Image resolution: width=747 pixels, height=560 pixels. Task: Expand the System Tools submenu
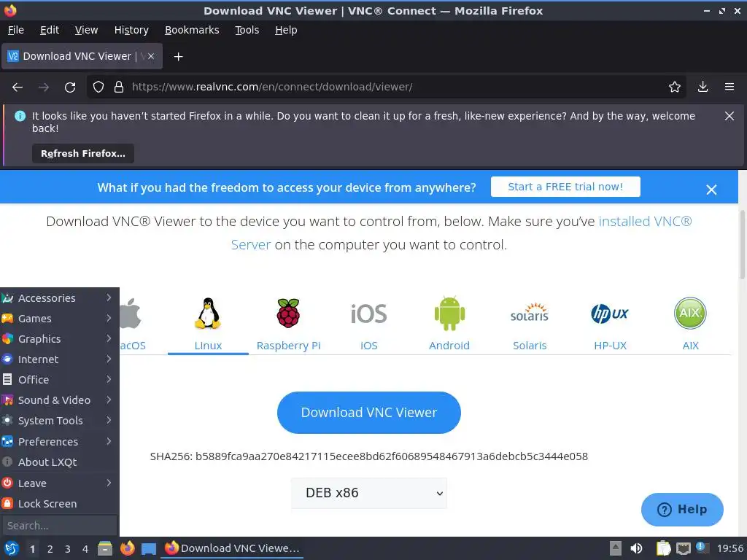60,421
